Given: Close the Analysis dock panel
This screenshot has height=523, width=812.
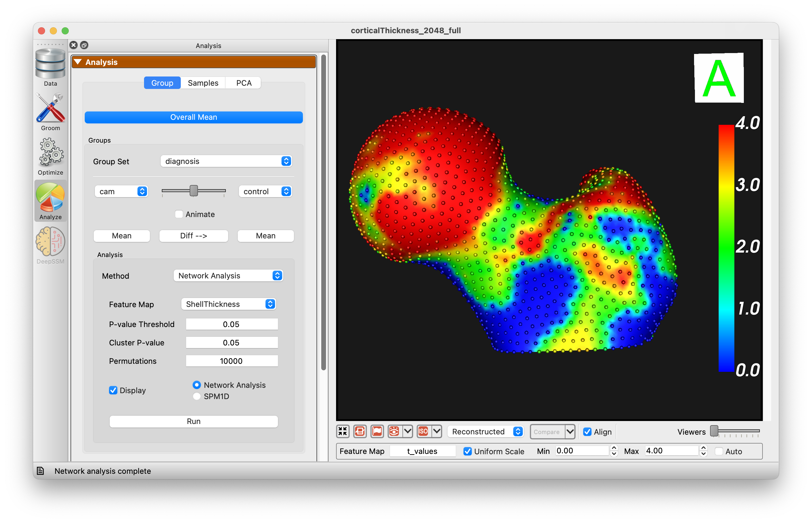Looking at the screenshot, I should coord(74,45).
